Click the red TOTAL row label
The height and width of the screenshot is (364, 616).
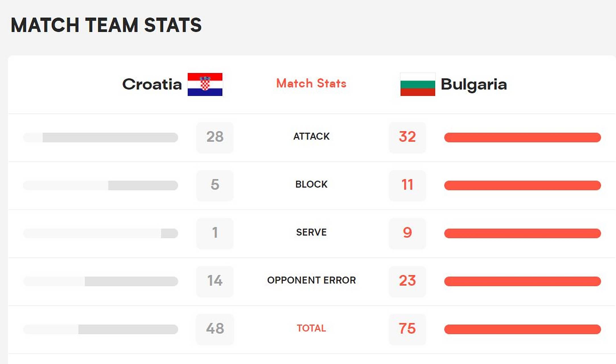[311, 328]
